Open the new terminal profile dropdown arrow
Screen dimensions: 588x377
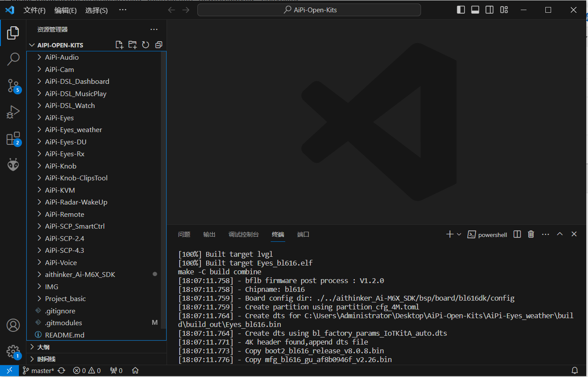coord(459,234)
